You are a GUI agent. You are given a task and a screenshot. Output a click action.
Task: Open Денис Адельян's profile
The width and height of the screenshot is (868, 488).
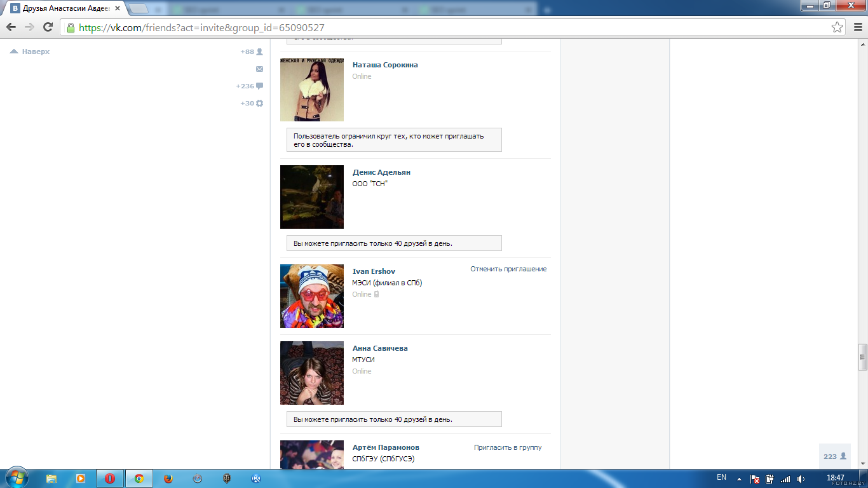pos(381,172)
